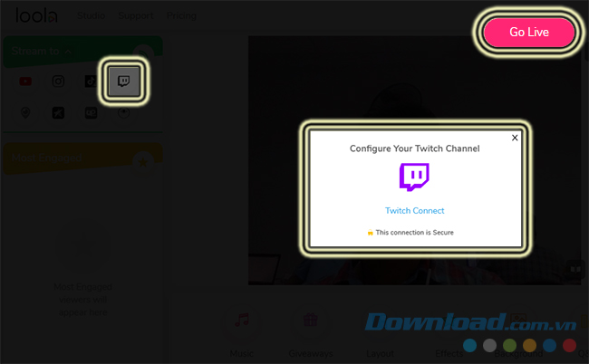The height and width of the screenshot is (364, 589).
Task: Close the Configure Your Twitch Channel dialog
Action: tap(515, 138)
